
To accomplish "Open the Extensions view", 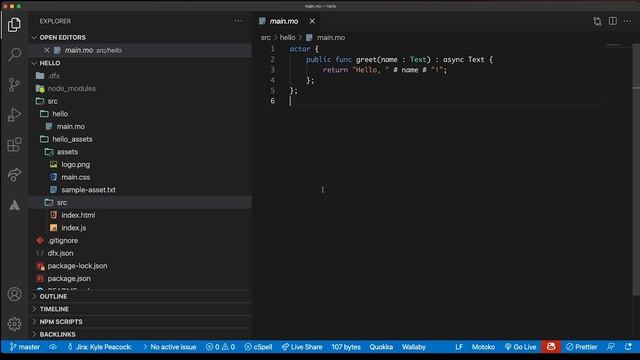I will (x=14, y=144).
